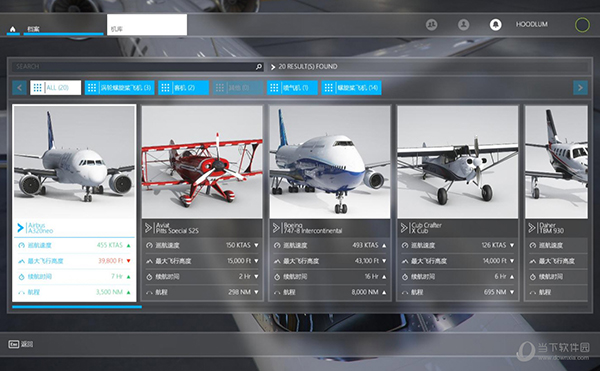Click the HOODLUM username
600x371 pixels.
pyautogui.click(x=532, y=24)
